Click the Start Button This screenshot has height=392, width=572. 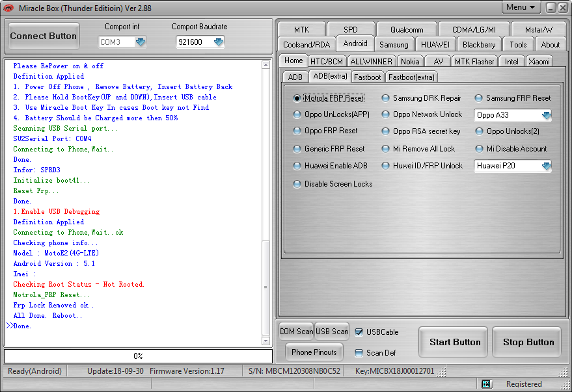454,342
